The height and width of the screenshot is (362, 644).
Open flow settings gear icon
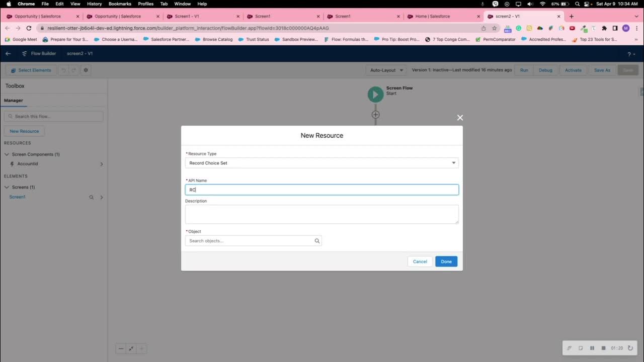coord(86,70)
